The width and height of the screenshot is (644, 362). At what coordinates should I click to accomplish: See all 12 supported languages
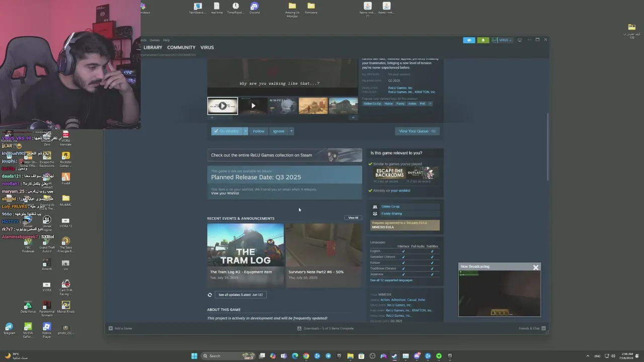pyautogui.click(x=391, y=280)
